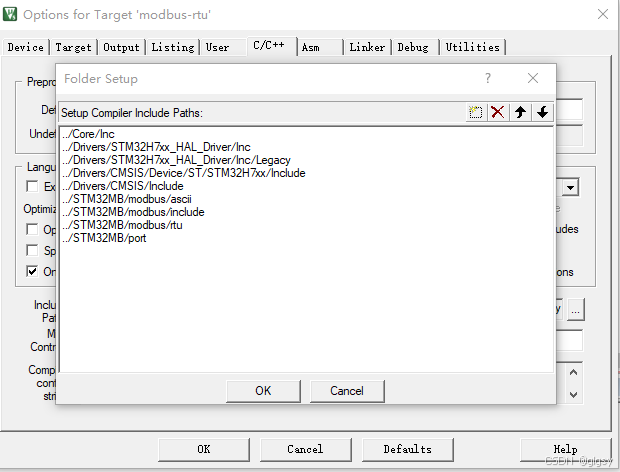
Task: Click OK in Options for Target window
Action: (204, 449)
